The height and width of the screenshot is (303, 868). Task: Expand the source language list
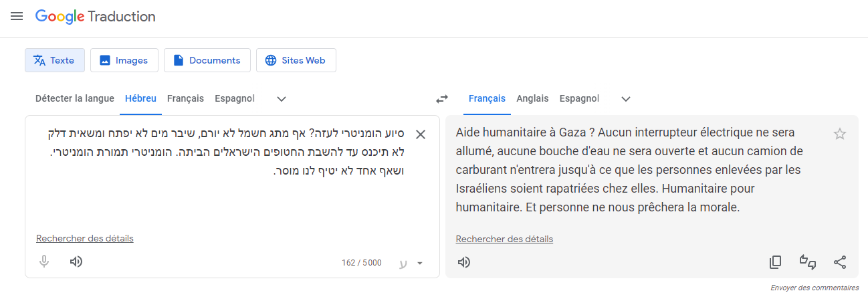282,99
